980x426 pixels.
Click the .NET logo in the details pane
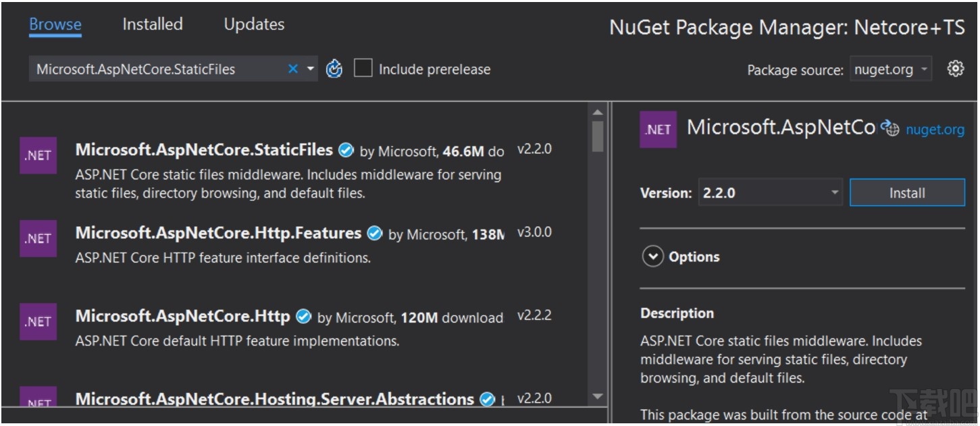click(658, 129)
